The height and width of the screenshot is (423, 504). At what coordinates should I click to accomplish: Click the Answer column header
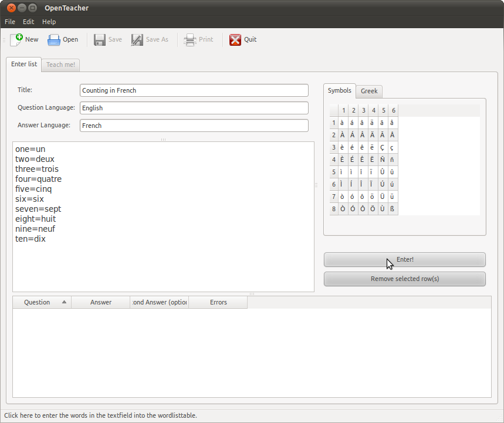(101, 302)
